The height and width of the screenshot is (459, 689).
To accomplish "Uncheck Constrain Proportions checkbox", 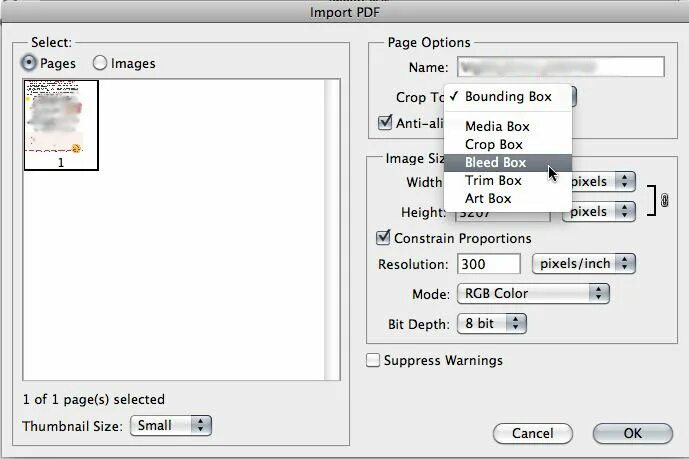I will tap(383, 239).
